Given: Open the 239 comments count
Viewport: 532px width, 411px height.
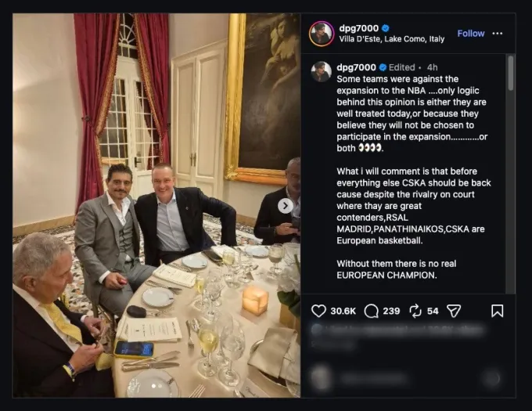Looking at the screenshot, I should (391, 311).
